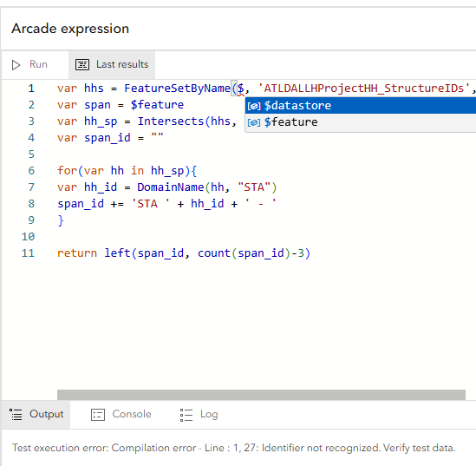Click the horizontal scrollbar of code editor
The width and height of the screenshot is (476, 466).
click(261, 395)
